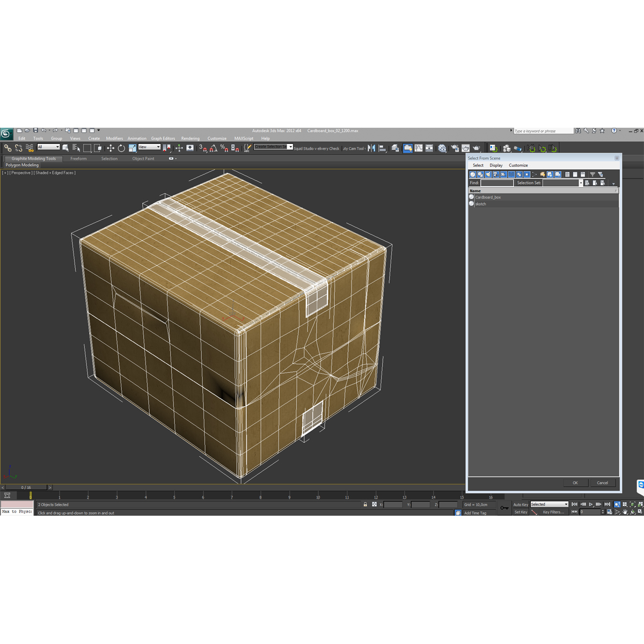Open the Customize menu in Select From Scene
This screenshot has height=644, width=644.
click(518, 165)
